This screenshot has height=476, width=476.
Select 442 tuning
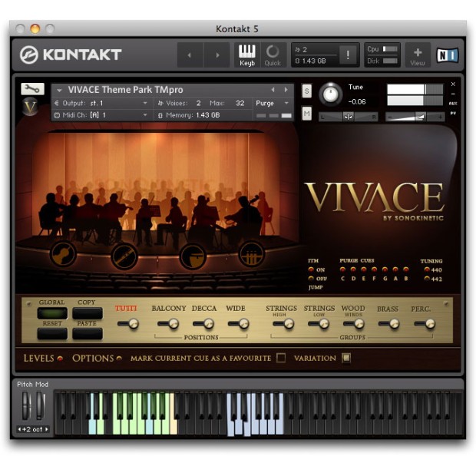427,278
